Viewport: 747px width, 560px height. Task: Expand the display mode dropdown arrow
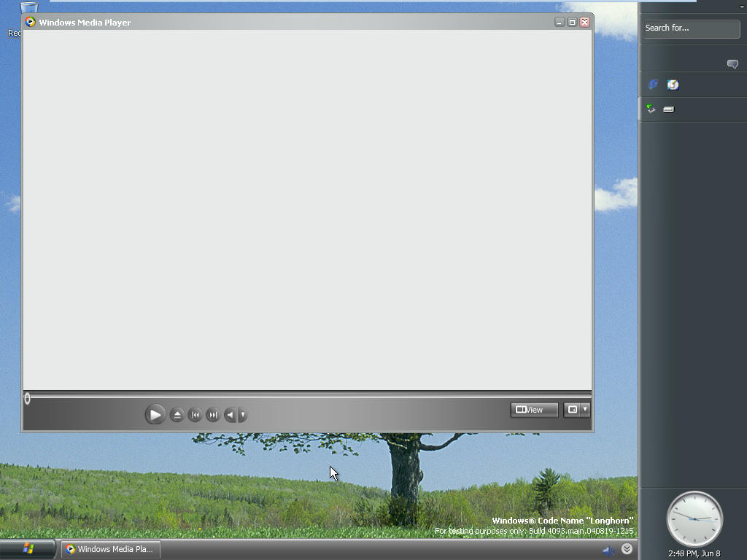(x=585, y=410)
